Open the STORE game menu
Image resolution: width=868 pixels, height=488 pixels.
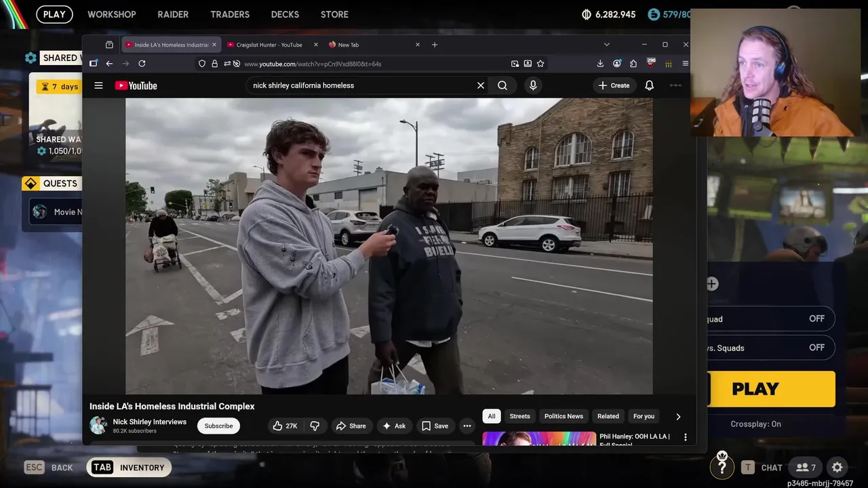click(x=334, y=14)
